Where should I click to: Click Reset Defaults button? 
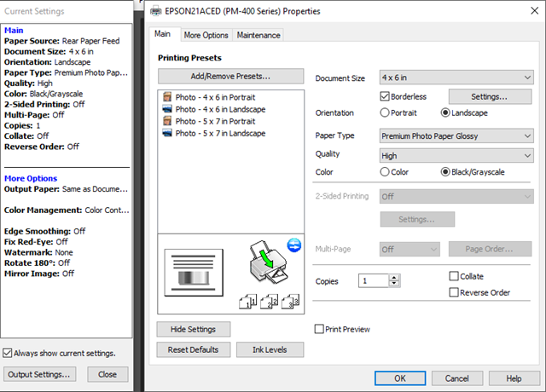pyautogui.click(x=194, y=349)
